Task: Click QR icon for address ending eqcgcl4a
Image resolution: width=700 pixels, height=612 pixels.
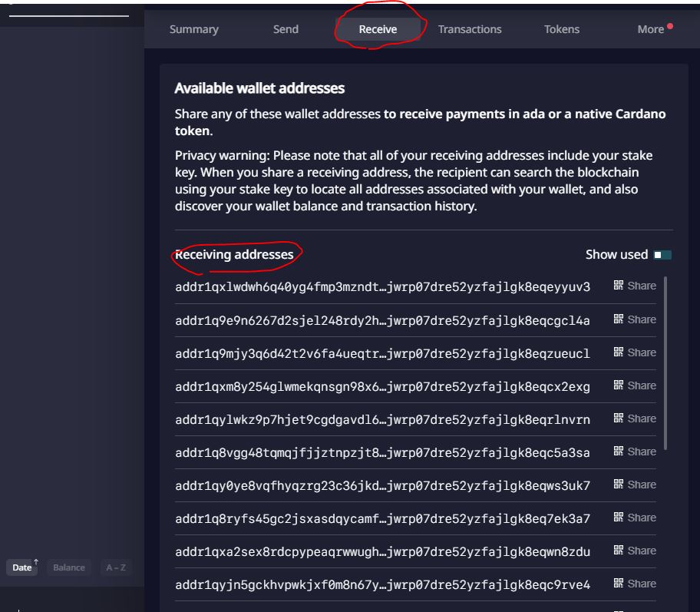Action: (x=619, y=319)
